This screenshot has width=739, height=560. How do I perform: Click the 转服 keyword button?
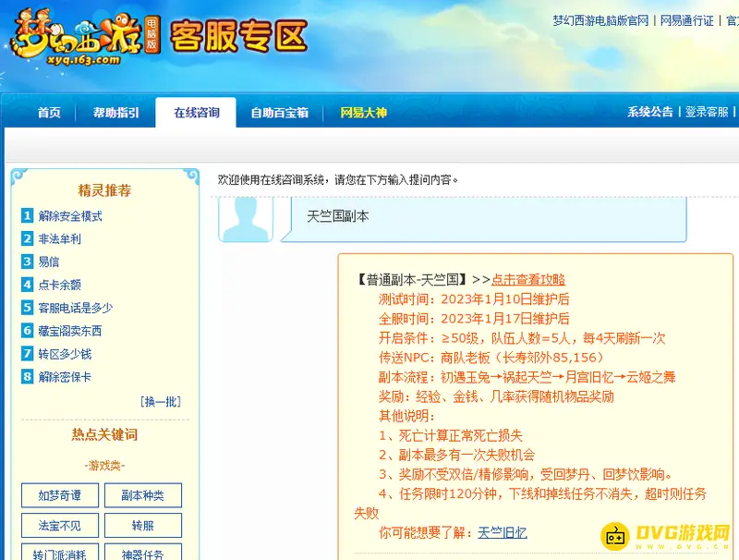pyautogui.click(x=143, y=525)
